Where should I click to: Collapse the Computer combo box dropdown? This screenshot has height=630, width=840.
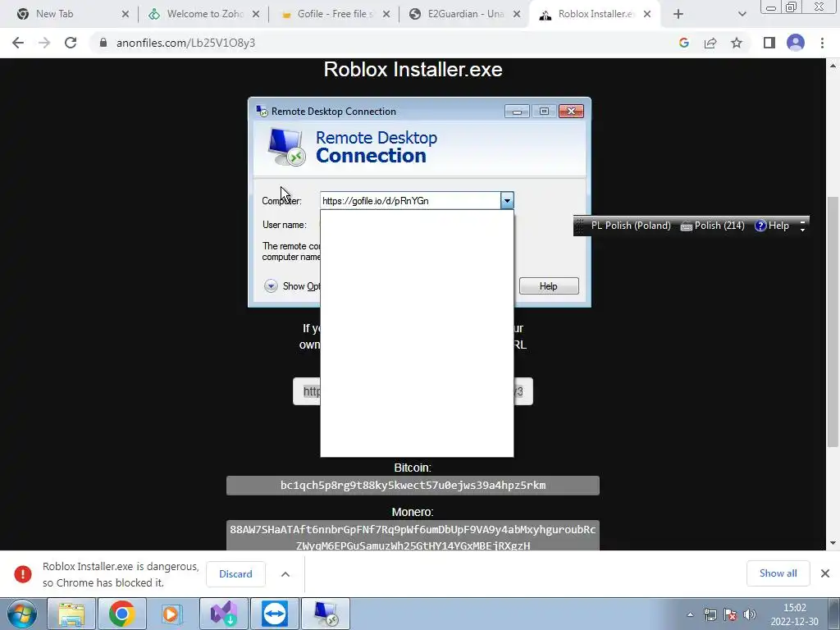click(507, 201)
